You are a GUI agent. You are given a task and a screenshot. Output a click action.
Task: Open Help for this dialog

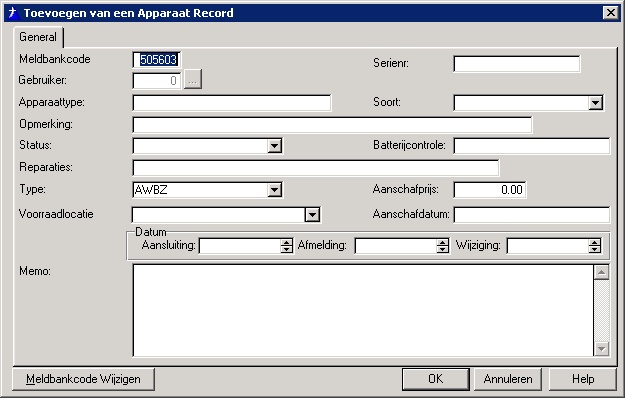click(x=583, y=379)
